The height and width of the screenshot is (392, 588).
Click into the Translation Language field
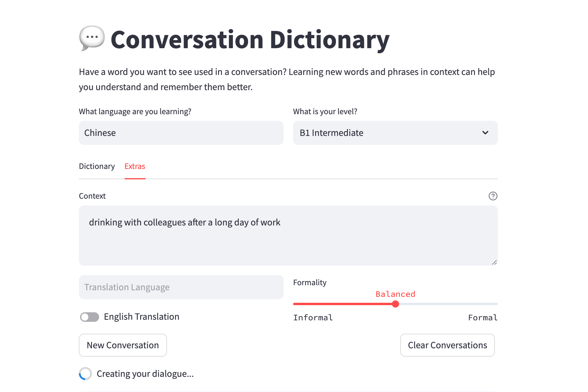click(181, 287)
